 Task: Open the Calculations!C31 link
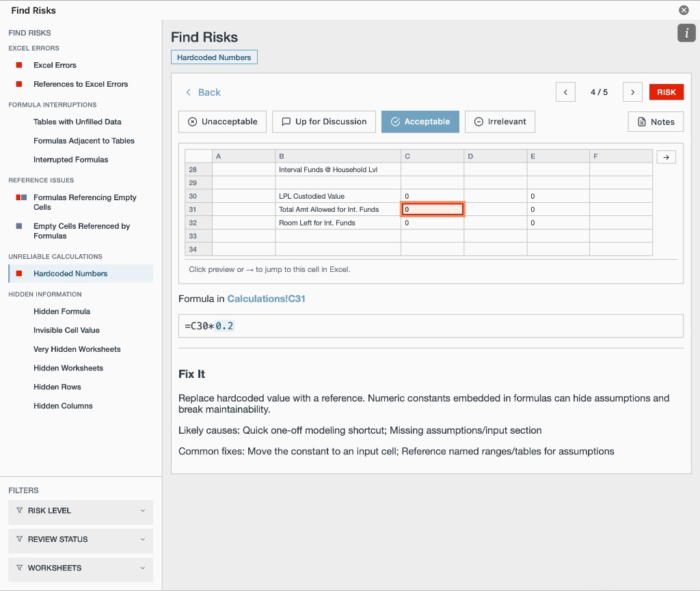coord(266,299)
